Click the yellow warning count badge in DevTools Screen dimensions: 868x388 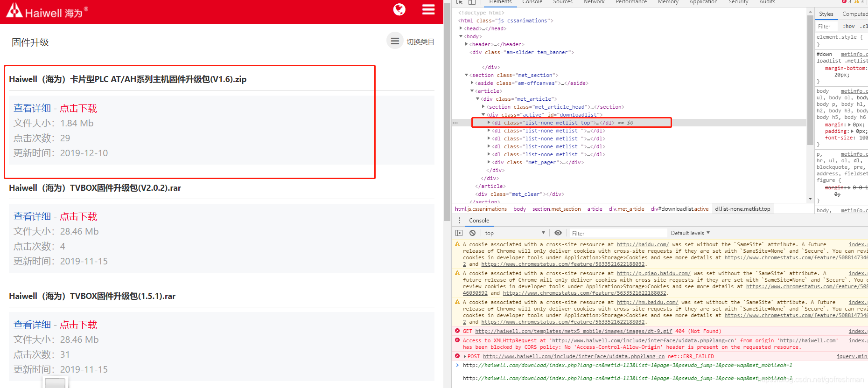click(859, 2)
